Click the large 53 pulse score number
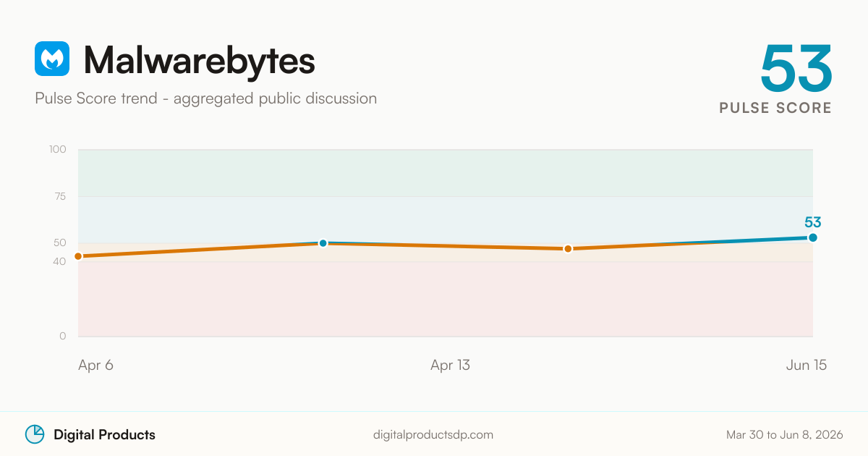868x456 pixels. pyautogui.click(x=796, y=69)
